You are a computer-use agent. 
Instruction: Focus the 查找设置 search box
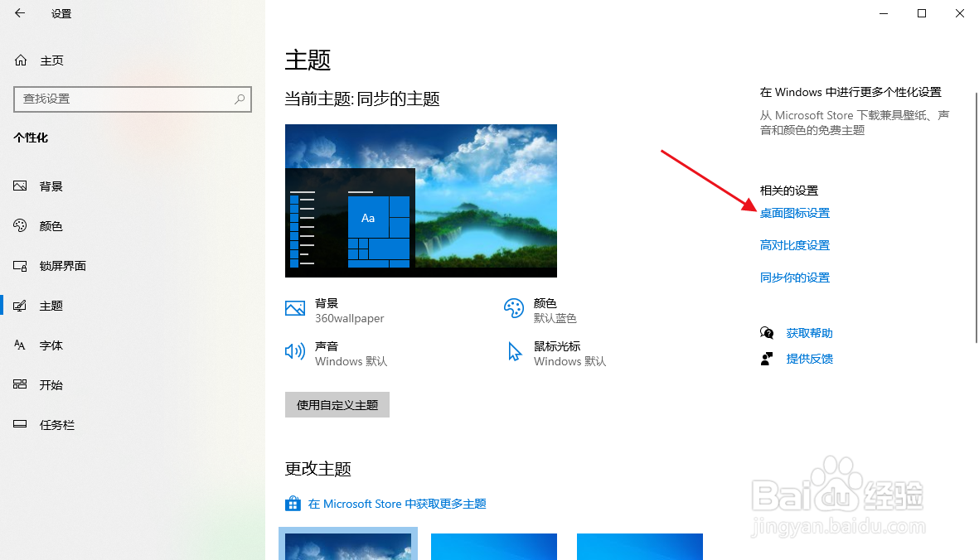tap(133, 99)
